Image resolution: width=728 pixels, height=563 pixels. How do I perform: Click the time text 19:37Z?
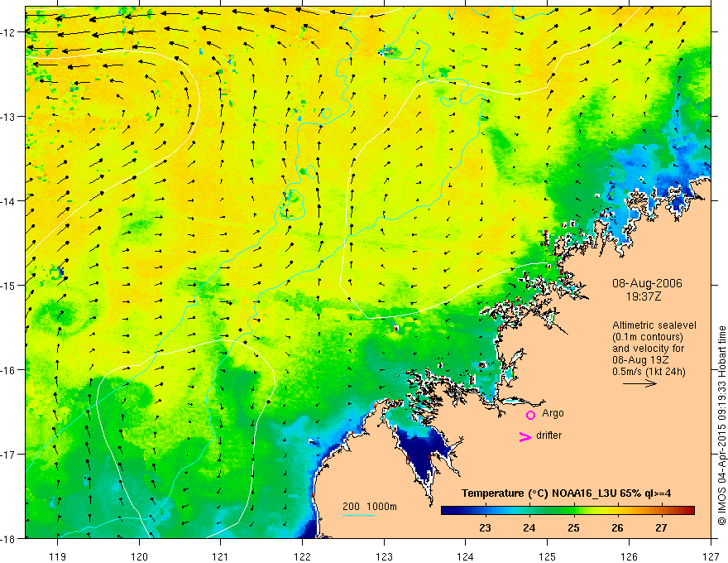point(643,296)
